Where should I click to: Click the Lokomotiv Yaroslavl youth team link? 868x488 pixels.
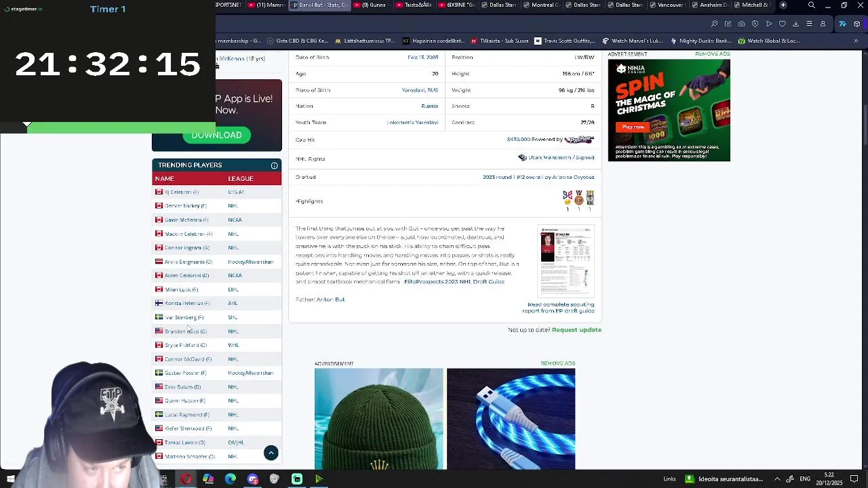click(412, 123)
